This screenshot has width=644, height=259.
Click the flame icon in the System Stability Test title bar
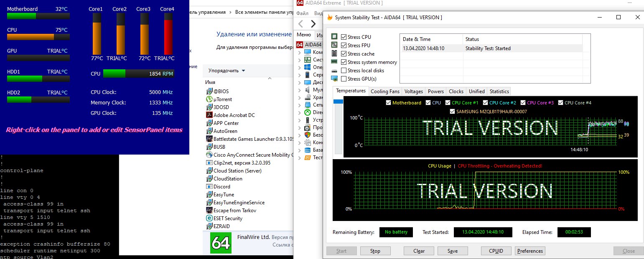click(x=330, y=18)
